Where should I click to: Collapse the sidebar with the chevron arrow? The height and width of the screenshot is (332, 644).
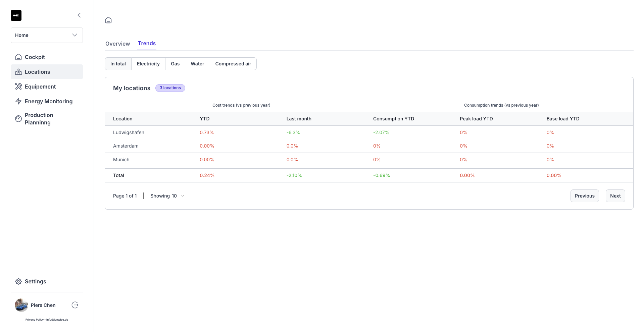[79, 15]
